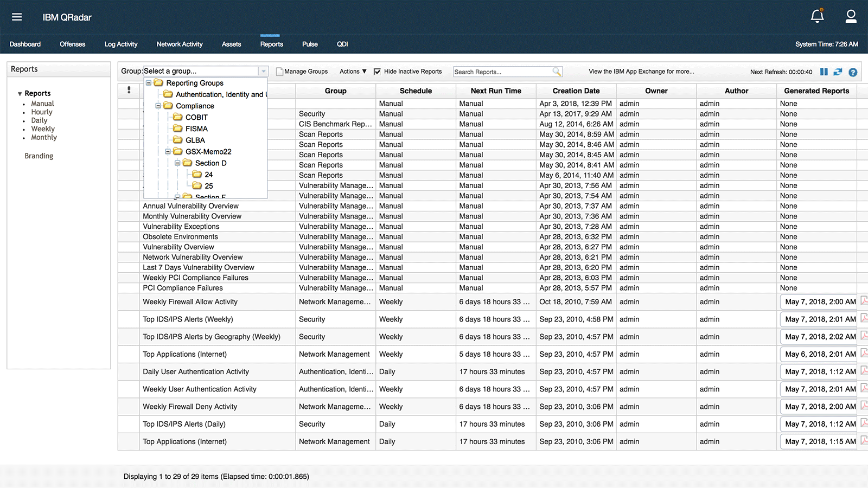868x488 pixels.
Task: Open the Select a group dropdown arrow
Action: (x=263, y=71)
